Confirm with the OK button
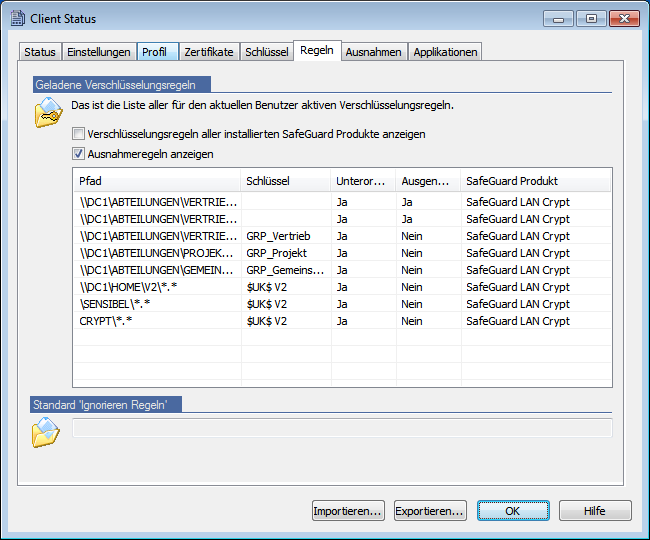The image size is (650, 540). pos(513,511)
